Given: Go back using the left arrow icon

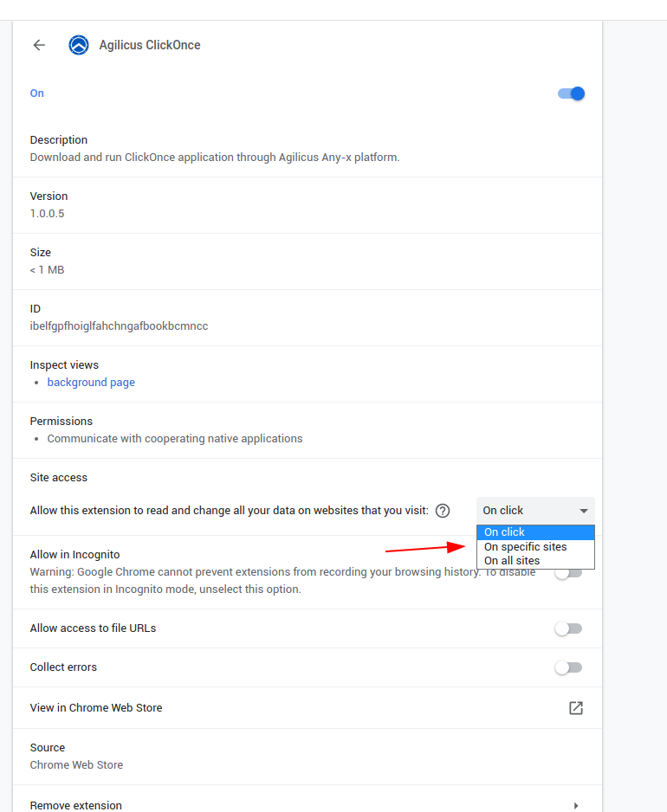Looking at the screenshot, I should [x=39, y=45].
